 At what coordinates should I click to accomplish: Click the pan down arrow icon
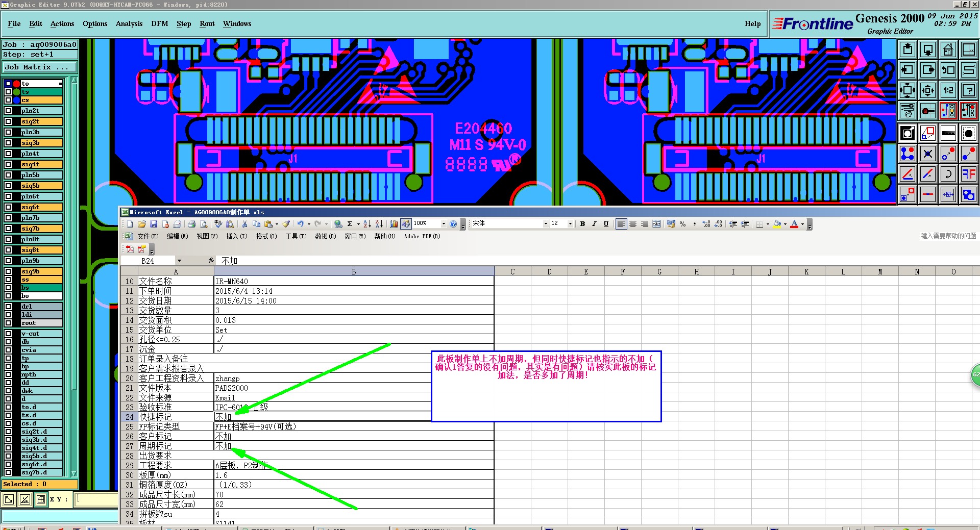tap(928, 49)
